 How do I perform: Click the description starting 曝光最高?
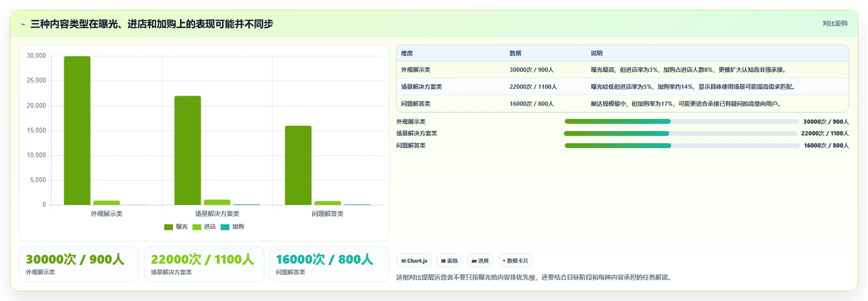(688, 70)
